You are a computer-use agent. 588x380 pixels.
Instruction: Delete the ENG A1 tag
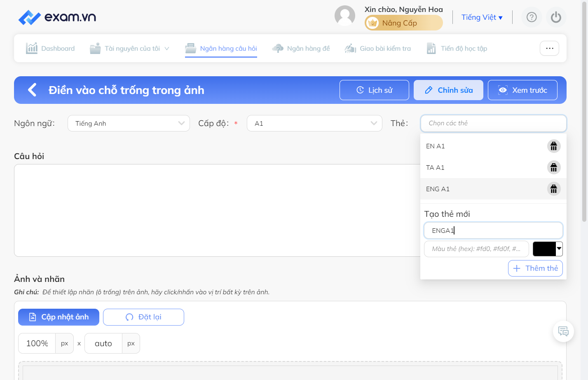pos(554,189)
